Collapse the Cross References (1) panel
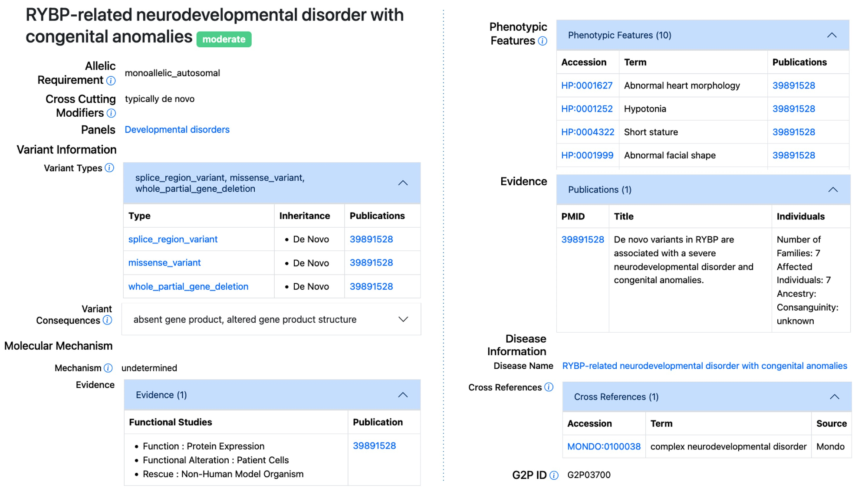Viewport: 868px width, 488px height. tap(834, 397)
